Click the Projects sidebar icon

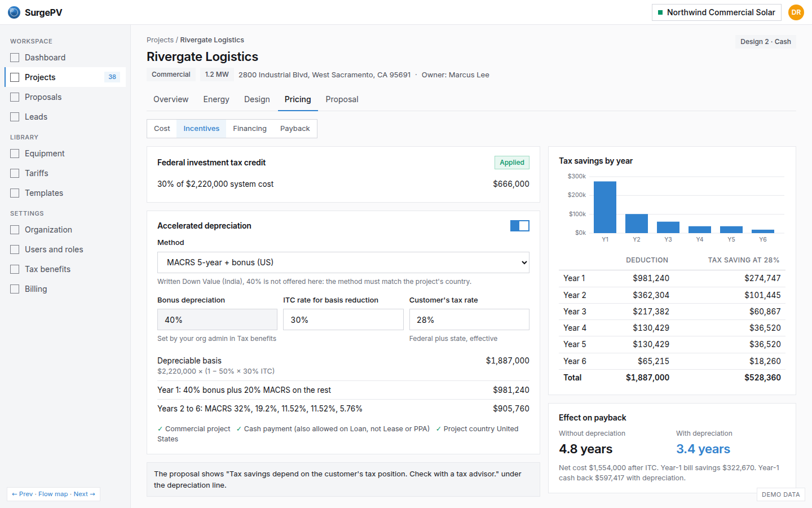point(15,77)
